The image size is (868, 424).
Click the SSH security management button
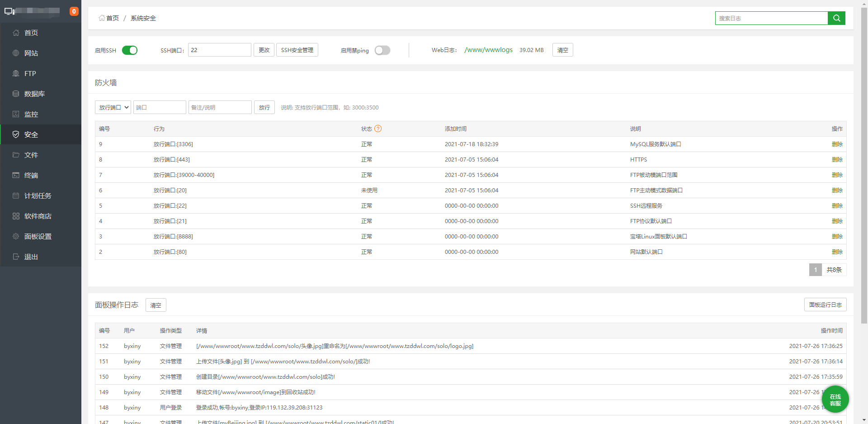click(297, 50)
